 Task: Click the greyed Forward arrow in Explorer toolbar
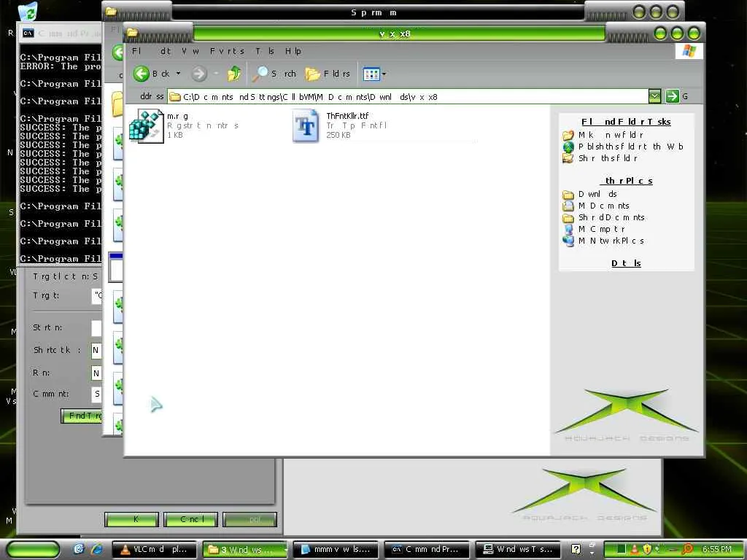(199, 74)
